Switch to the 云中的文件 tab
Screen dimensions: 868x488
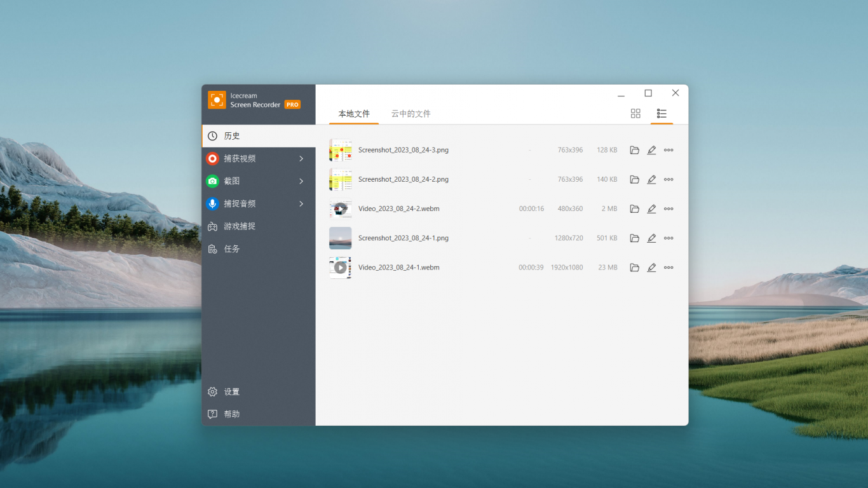(410, 114)
